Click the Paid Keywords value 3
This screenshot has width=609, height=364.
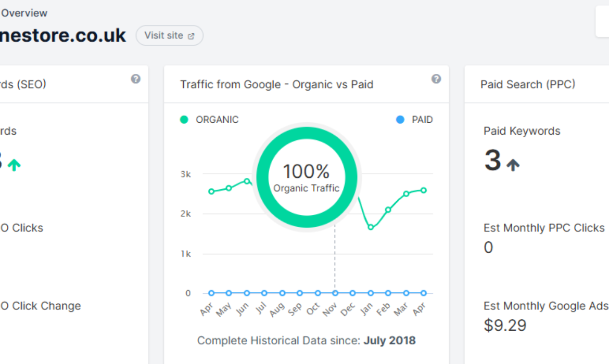492,160
